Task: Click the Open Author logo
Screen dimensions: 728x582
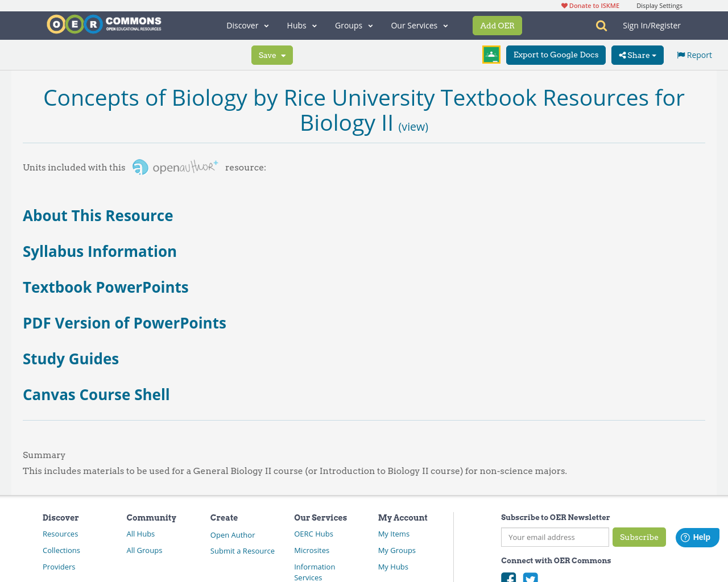Action: (175, 167)
